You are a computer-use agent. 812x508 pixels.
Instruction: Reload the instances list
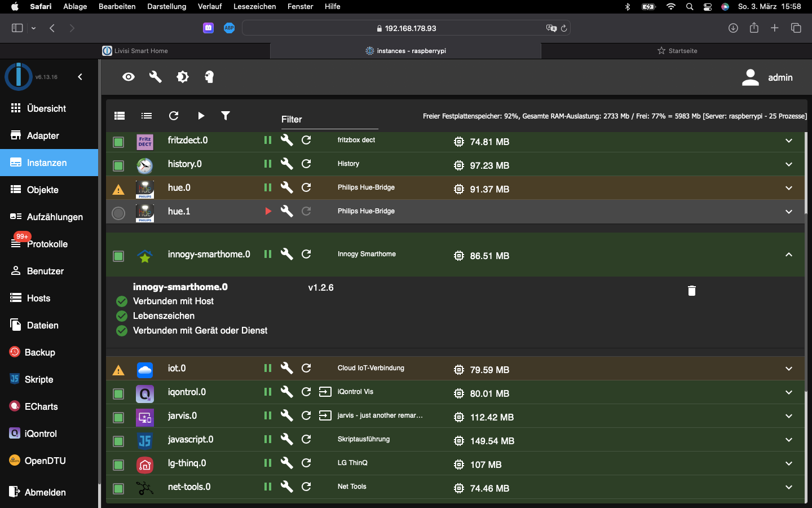(174, 116)
